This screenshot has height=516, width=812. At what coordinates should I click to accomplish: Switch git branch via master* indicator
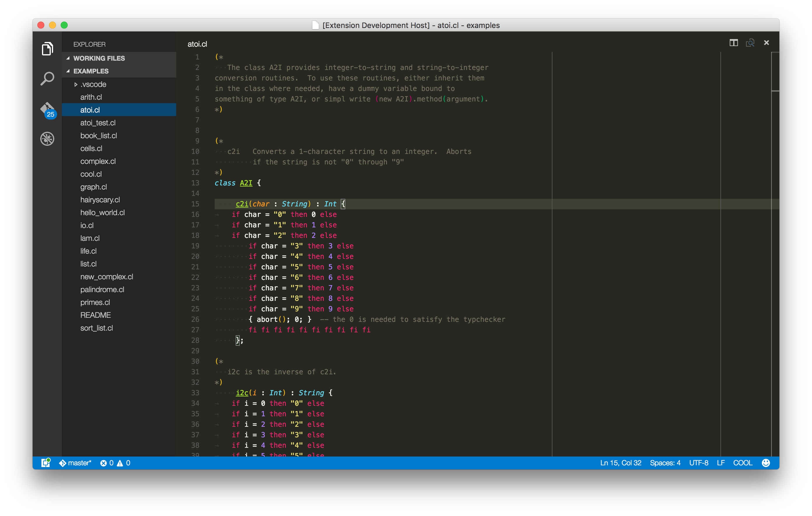[76, 463]
